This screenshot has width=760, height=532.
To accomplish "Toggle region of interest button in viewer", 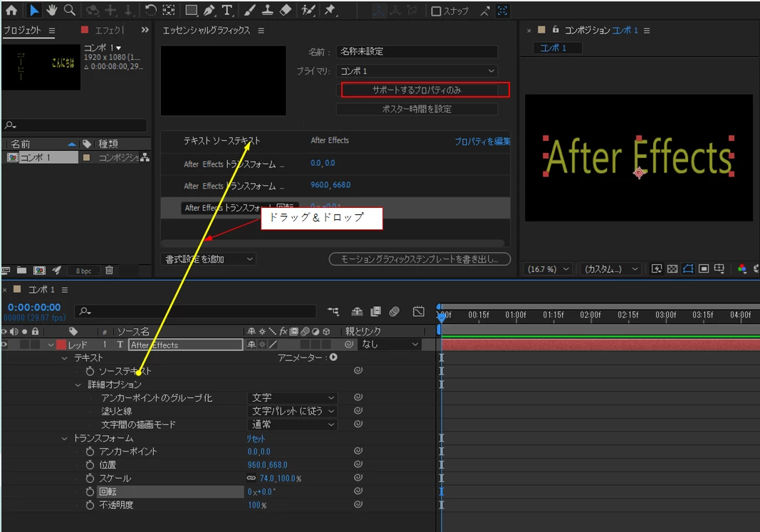I will 704,269.
